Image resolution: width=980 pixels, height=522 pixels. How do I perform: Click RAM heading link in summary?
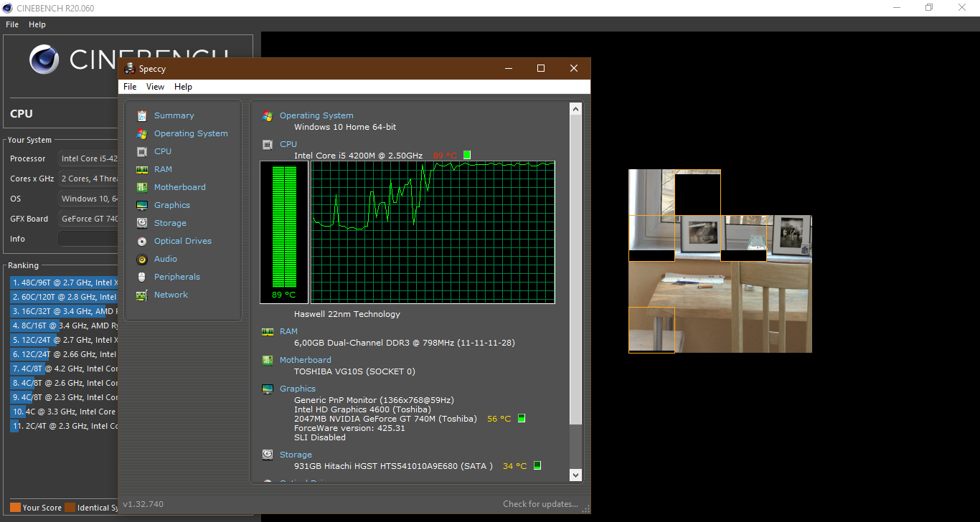(288, 331)
